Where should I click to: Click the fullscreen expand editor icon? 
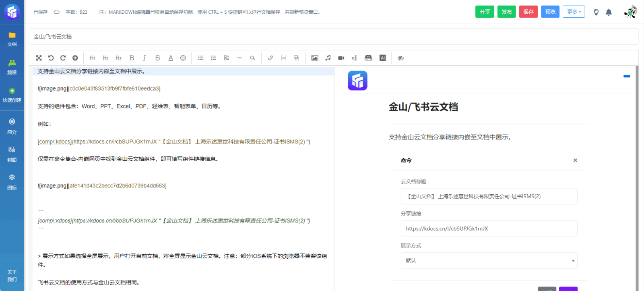[x=39, y=58]
